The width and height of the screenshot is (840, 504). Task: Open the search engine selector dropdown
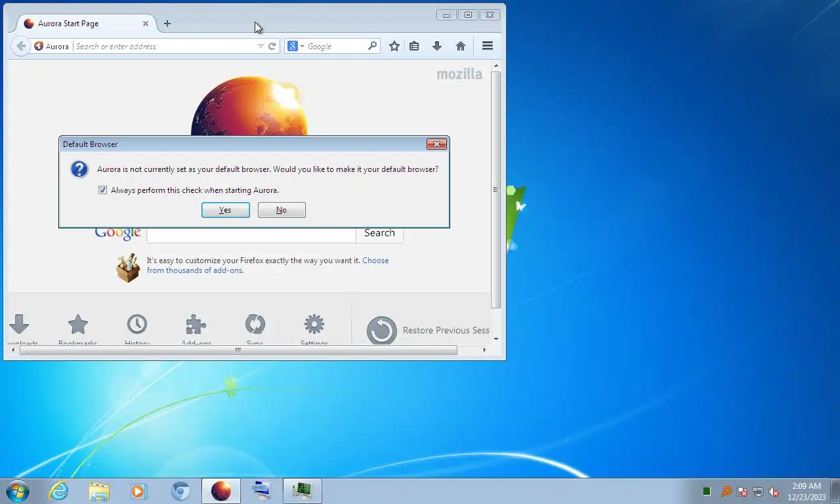tap(296, 47)
